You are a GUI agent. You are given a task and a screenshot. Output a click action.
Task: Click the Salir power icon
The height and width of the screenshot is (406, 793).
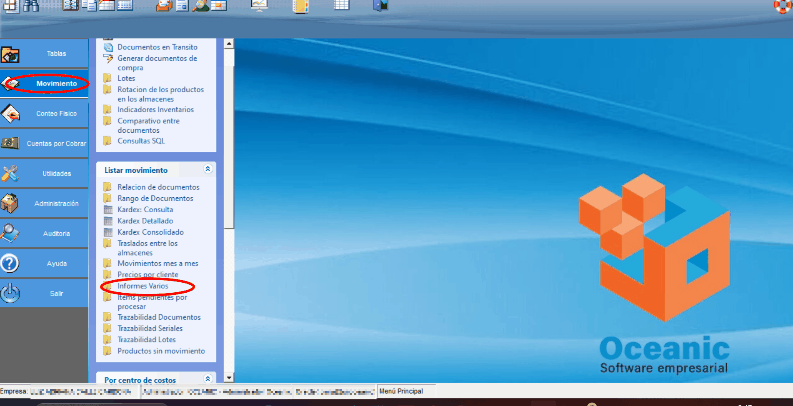(x=11, y=293)
